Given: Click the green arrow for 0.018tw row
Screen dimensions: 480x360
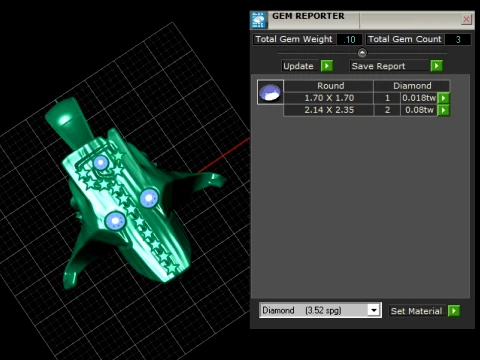Looking at the screenshot, I should pos(443,98).
